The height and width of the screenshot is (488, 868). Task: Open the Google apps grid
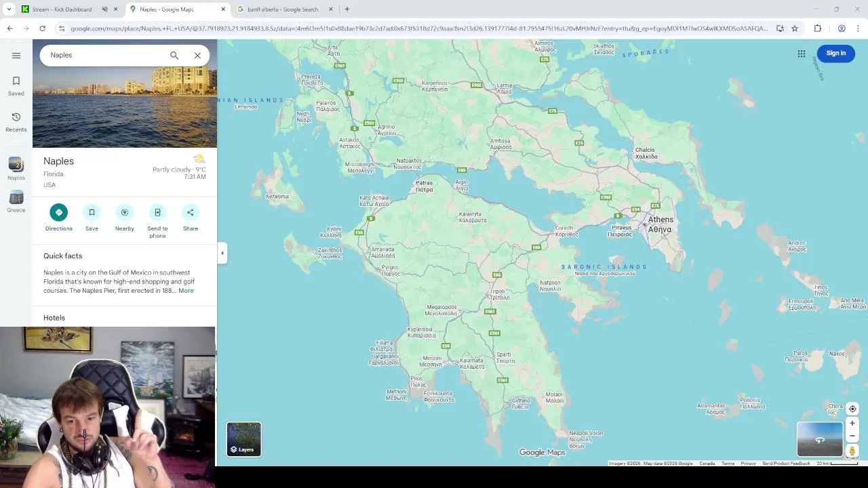(802, 54)
